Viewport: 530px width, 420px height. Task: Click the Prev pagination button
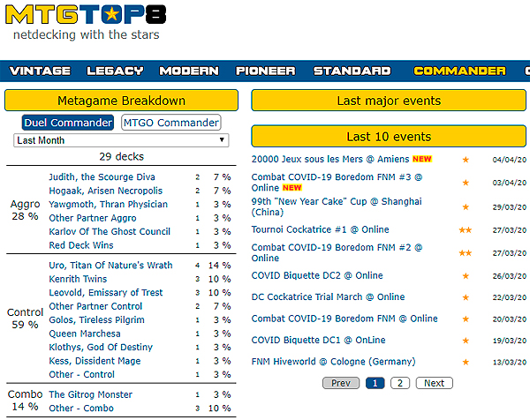tap(341, 383)
